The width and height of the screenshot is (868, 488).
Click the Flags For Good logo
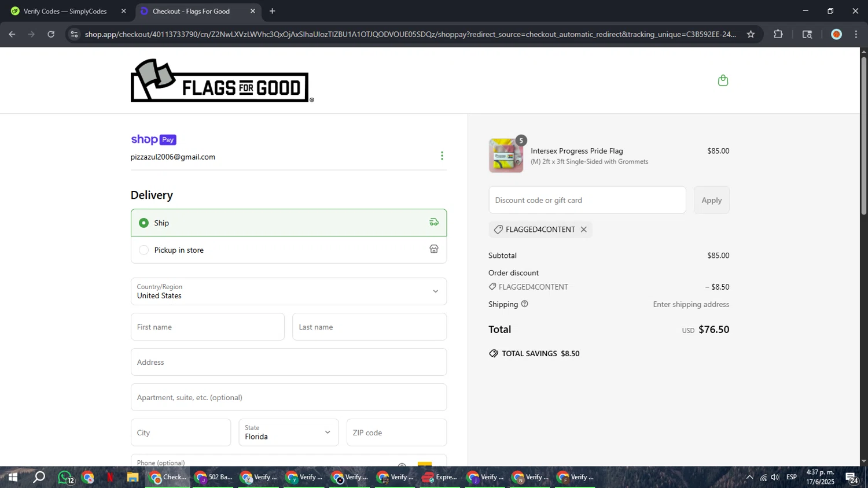click(x=222, y=80)
